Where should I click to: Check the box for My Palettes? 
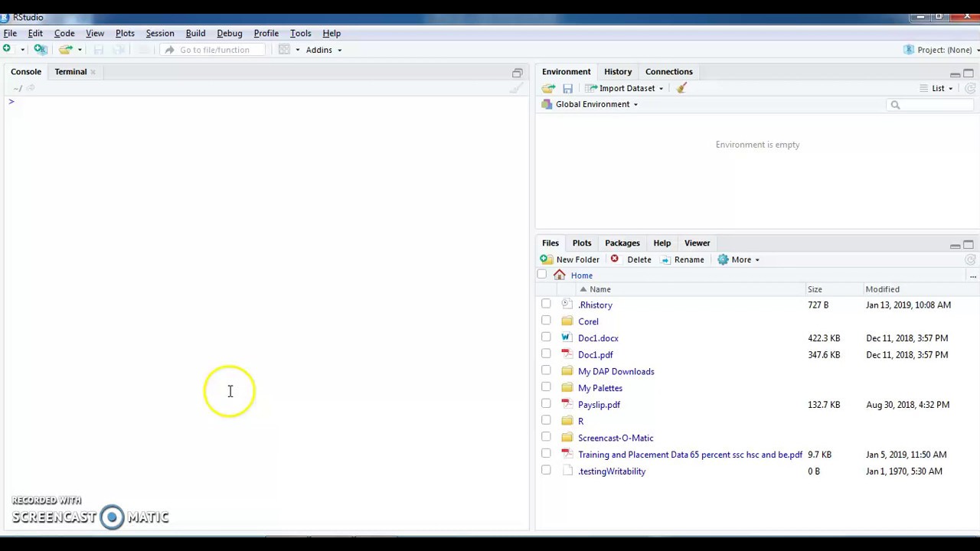546,386
